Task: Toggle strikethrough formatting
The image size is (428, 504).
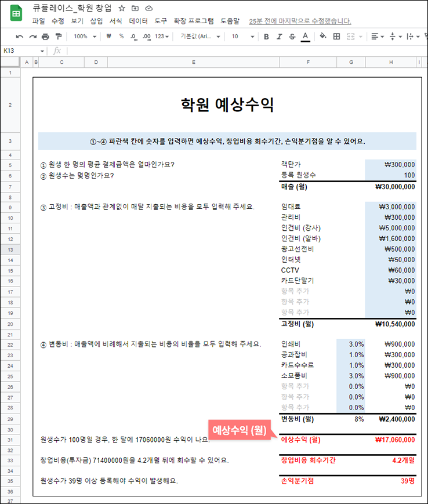Action: (x=292, y=37)
